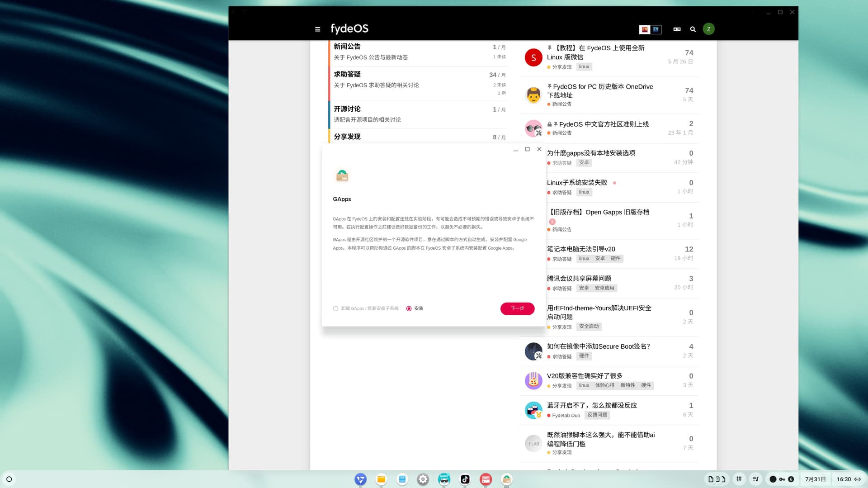868x488 pixels.
Task: Click 反馈问题 tag on 蓝牙 topic
Action: [x=597, y=415]
